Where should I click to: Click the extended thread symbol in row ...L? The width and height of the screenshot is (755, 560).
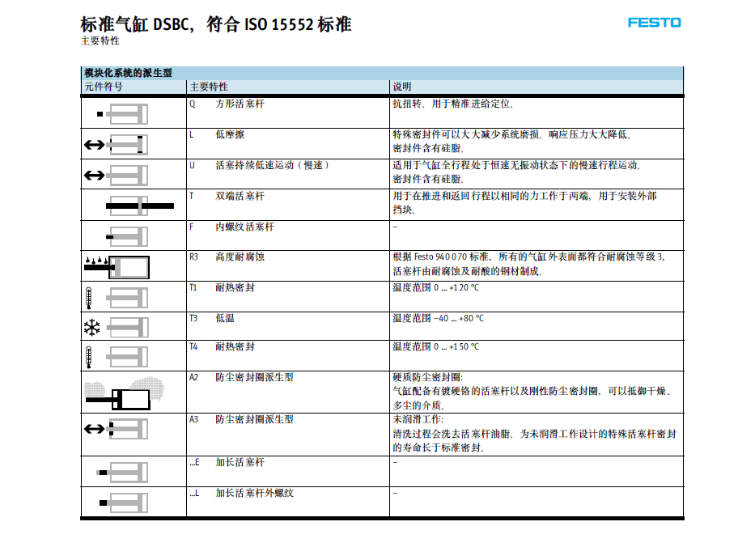pos(123,503)
